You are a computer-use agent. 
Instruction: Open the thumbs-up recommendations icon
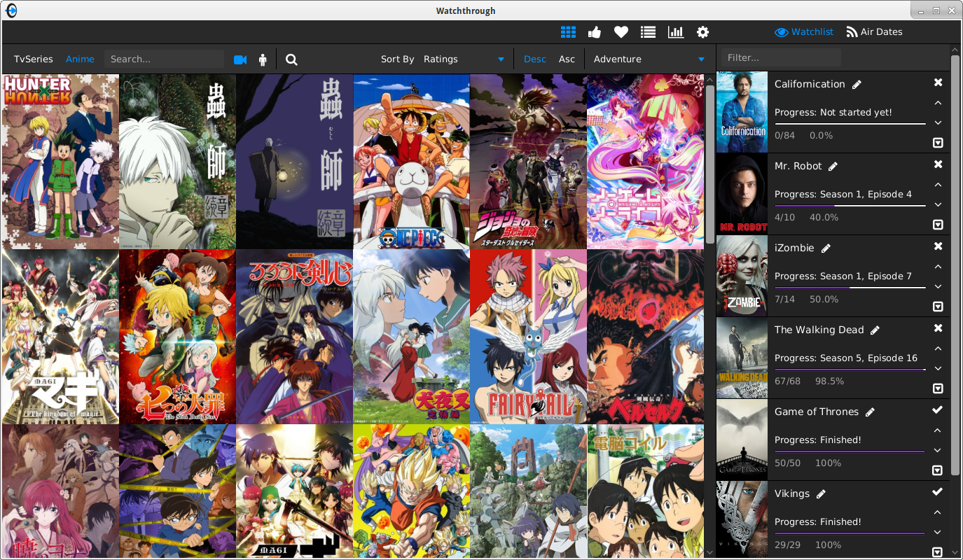coord(595,32)
